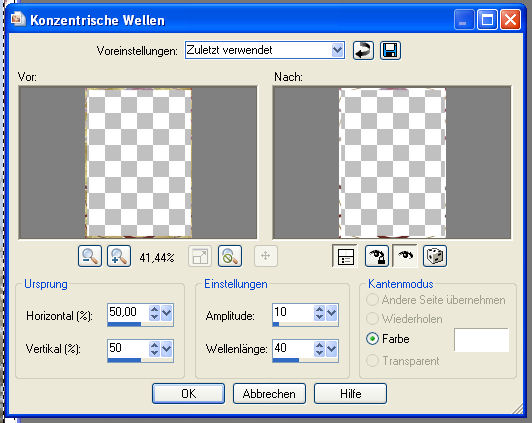Click the Abbrechen button
The height and width of the screenshot is (423, 532).
269,393
